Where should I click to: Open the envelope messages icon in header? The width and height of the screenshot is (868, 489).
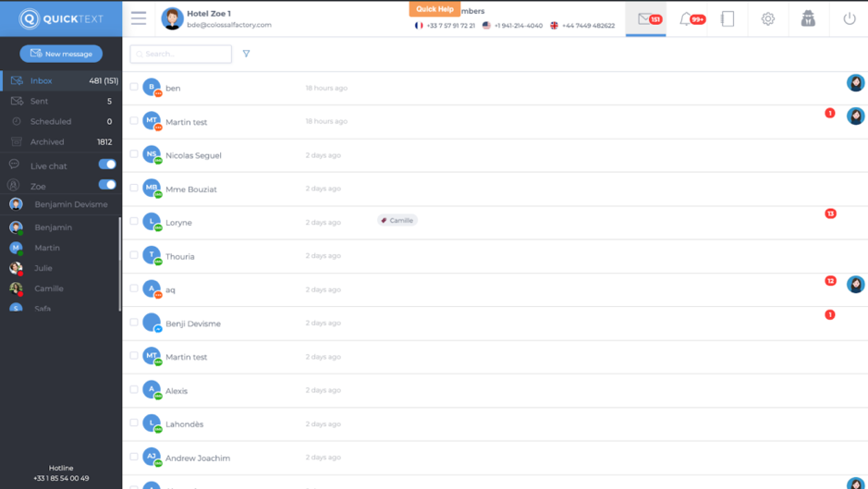645,18
